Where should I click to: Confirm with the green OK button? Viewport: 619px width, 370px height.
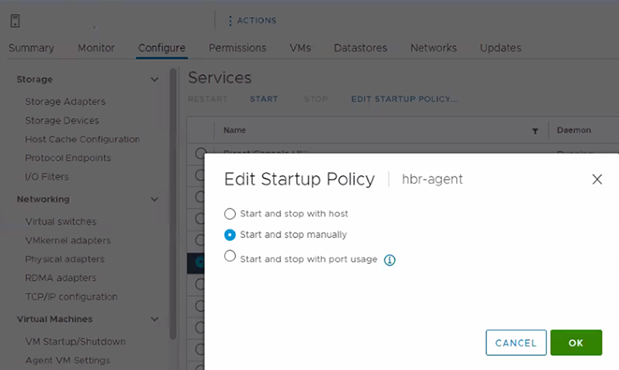click(x=576, y=343)
